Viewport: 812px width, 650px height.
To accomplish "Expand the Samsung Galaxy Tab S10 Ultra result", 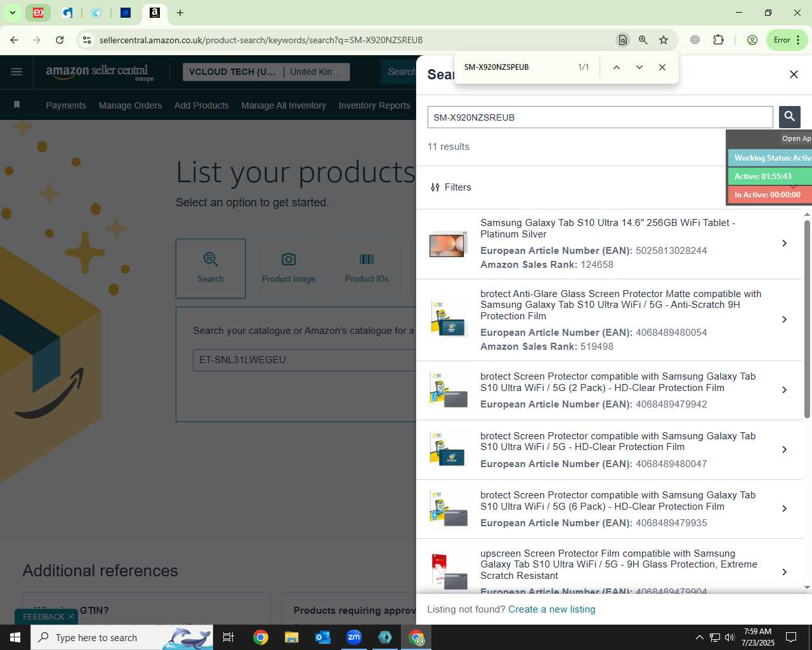I will pos(784,243).
